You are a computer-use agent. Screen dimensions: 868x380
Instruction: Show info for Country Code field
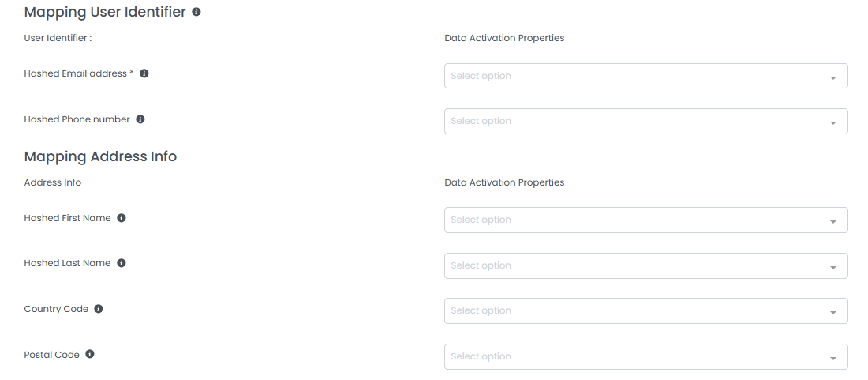click(x=99, y=309)
